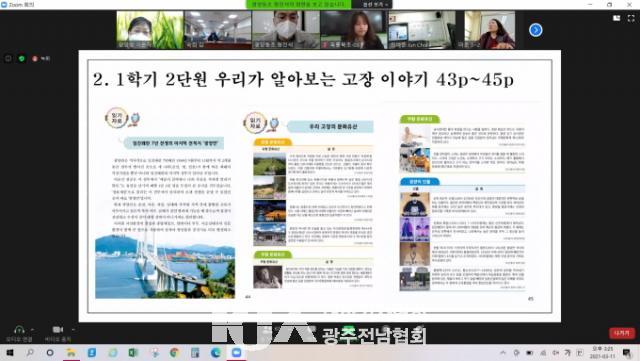Expand the video options arrow
The width and height of the screenshot is (640, 361).
[73, 329]
